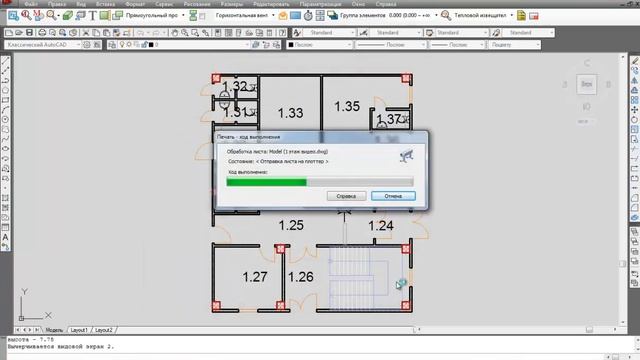Open the Файл menu
Image resolution: width=640 pixels, height=360 pixels.
click(31, 4)
